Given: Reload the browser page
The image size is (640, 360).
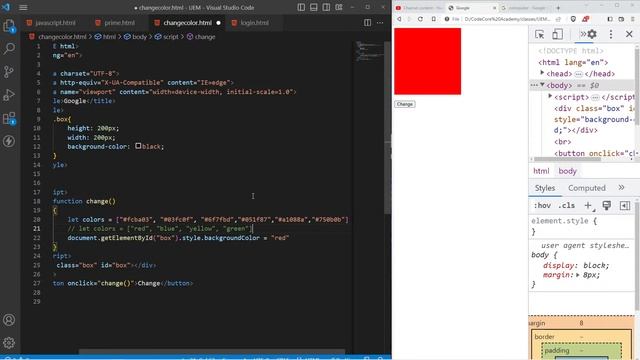Looking at the screenshot, I should click(x=420, y=19).
